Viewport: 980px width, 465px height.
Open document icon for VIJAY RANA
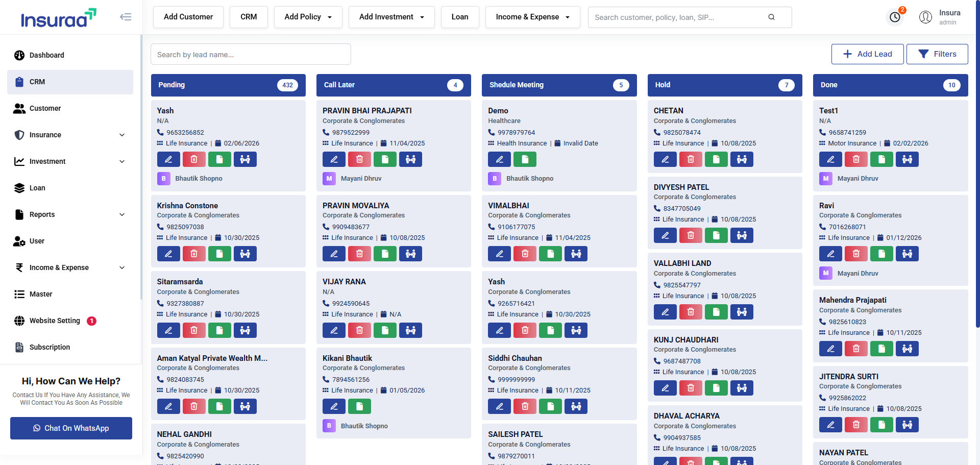point(385,330)
